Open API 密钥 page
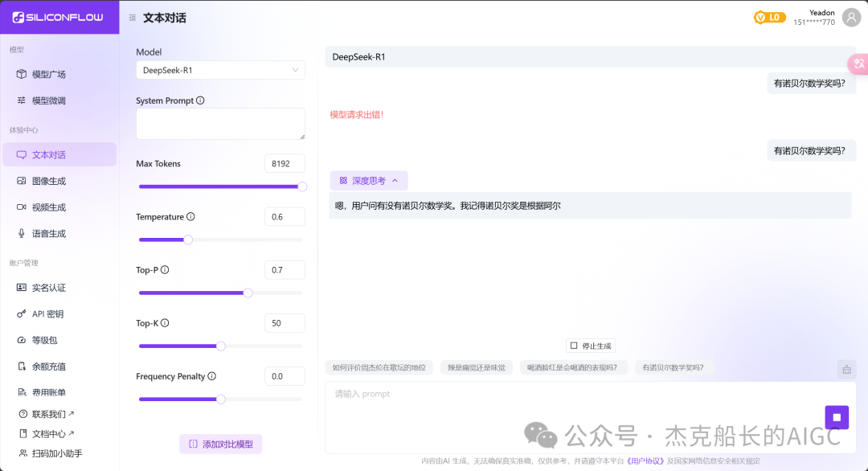Screen dimensions: 868x471 click(59, 313)
